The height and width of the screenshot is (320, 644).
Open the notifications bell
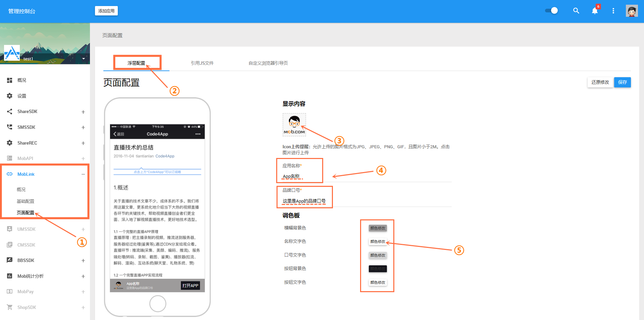pyautogui.click(x=594, y=11)
